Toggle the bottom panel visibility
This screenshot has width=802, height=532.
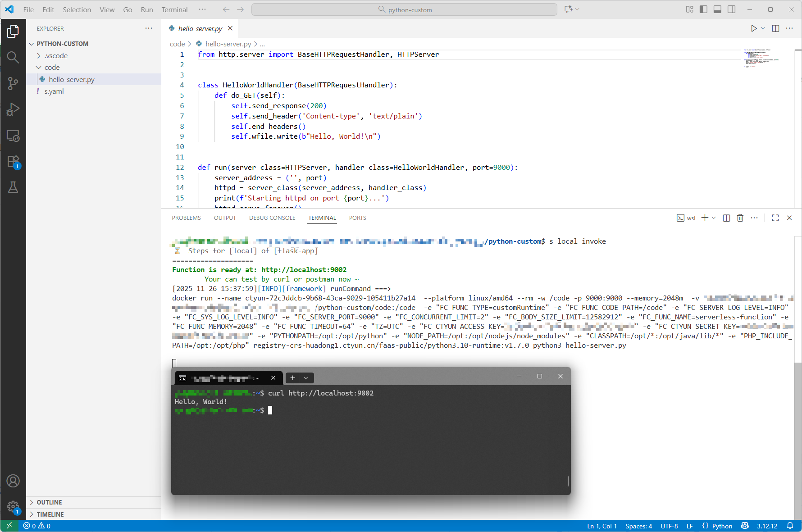tap(717, 9)
